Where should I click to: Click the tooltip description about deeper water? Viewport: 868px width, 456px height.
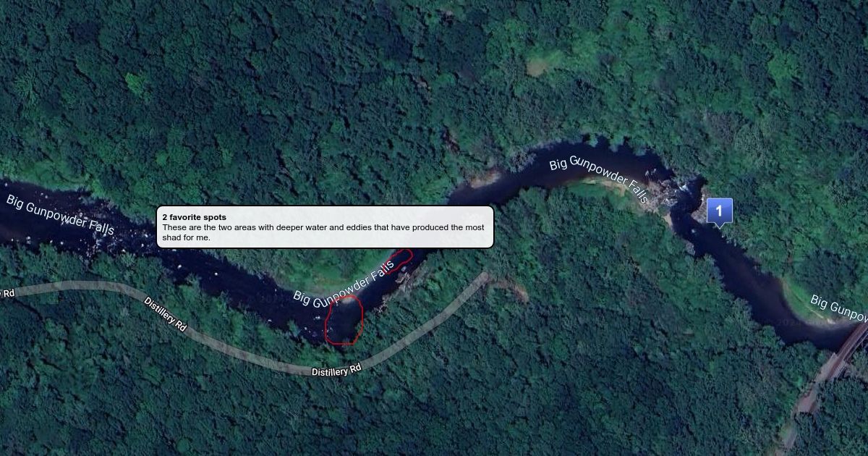coord(323,232)
